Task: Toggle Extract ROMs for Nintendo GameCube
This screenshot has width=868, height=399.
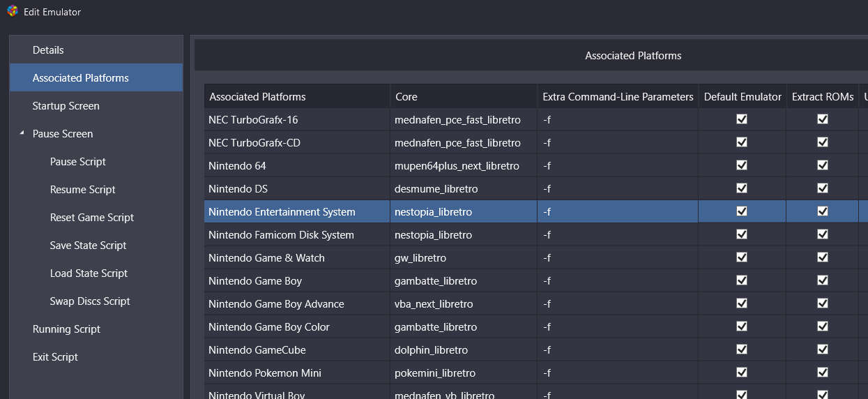Action: (x=823, y=349)
